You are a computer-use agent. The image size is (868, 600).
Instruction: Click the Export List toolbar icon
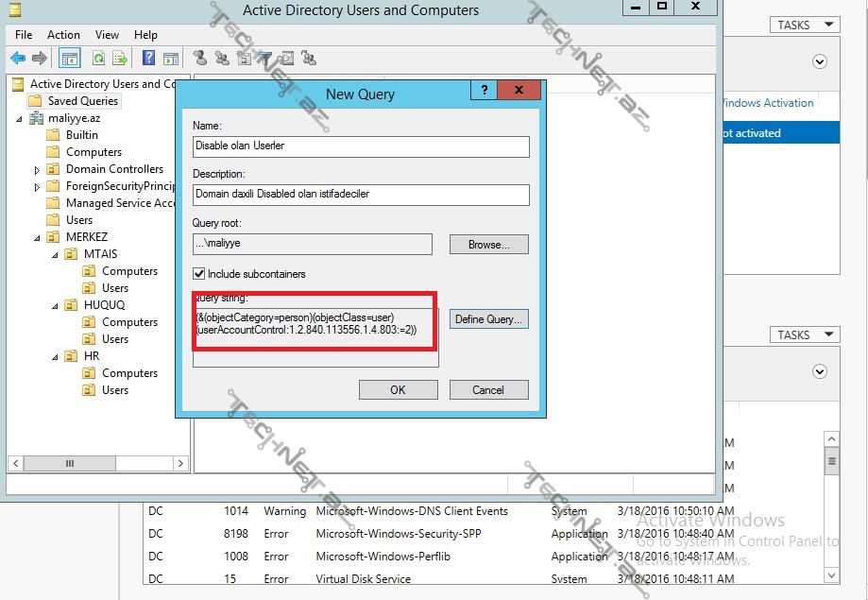tap(120, 59)
